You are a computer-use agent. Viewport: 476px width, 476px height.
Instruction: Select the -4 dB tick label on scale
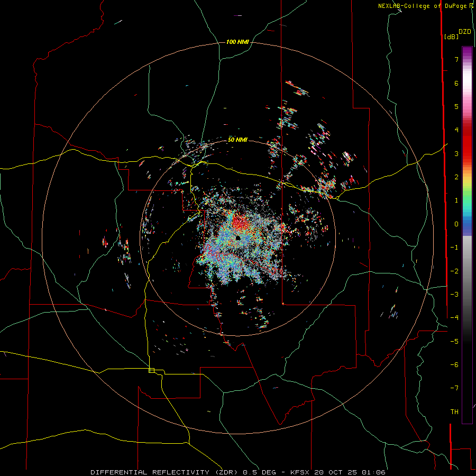[454, 318]
